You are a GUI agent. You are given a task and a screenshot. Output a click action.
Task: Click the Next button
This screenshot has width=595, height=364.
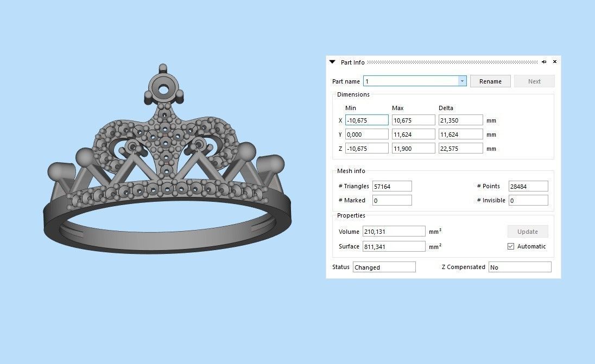pyautogui.click(x=534, y=81)
